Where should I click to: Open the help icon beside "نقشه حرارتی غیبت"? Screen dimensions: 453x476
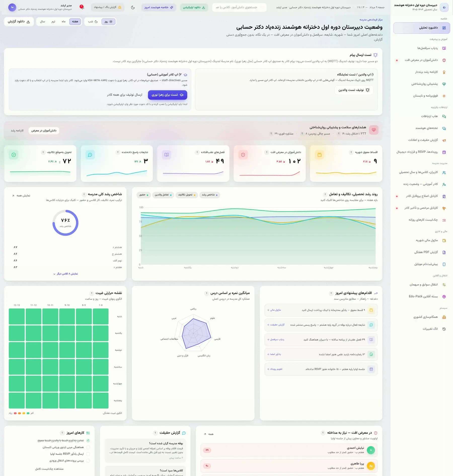pos(92,293)
